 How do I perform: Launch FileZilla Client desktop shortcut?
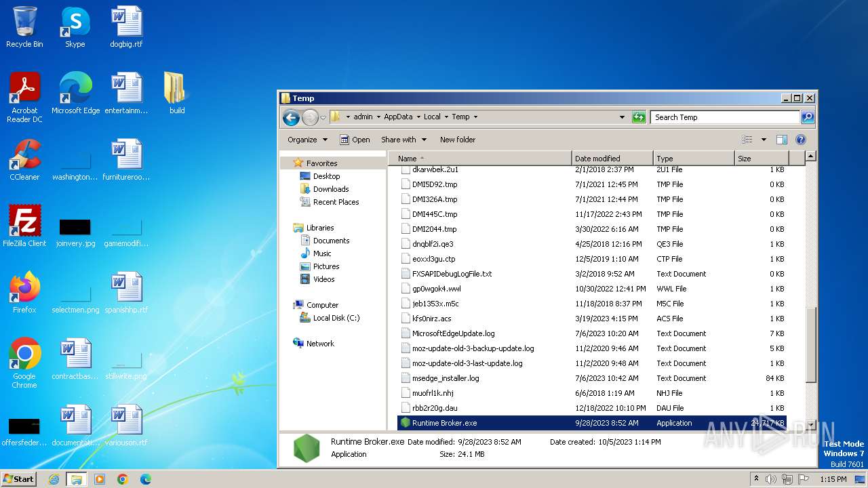[x=24, y=226]
